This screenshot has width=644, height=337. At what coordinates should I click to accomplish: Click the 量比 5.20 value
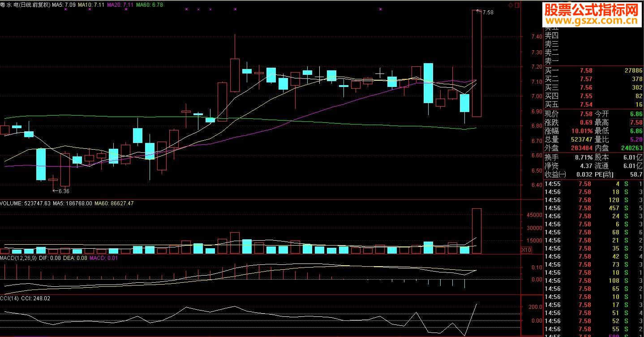[636, 140]
